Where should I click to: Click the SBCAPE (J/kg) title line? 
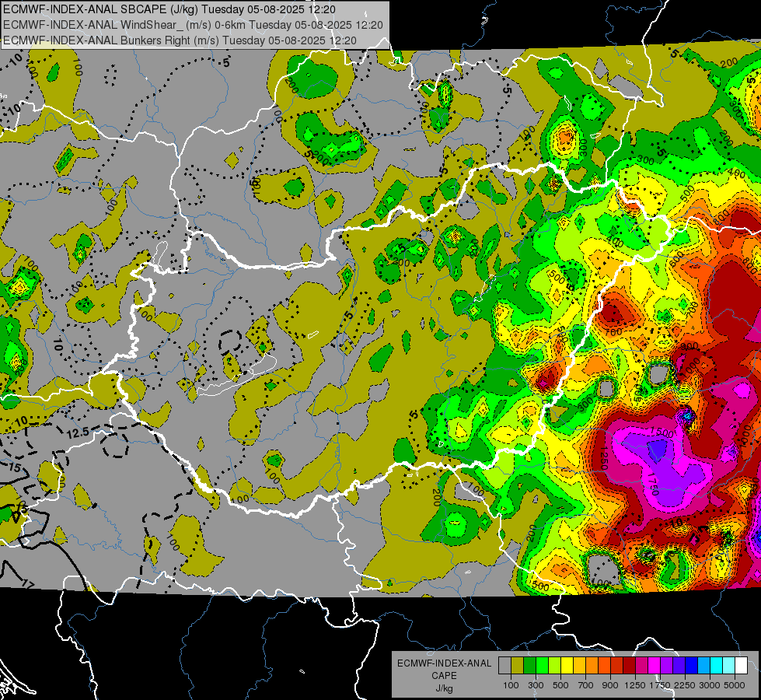(x=169, y=9)
